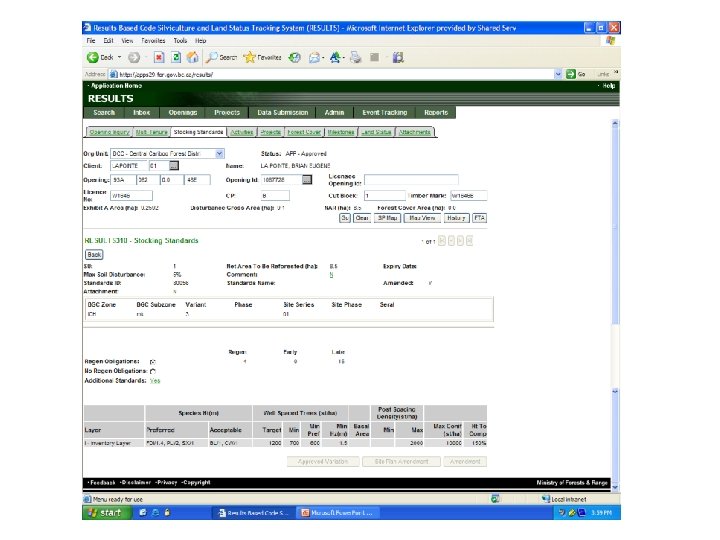720x540 pixels.
Task: Select the No Regen Obligations radio button
Action: pyautogui.click(x=153, y=370)
